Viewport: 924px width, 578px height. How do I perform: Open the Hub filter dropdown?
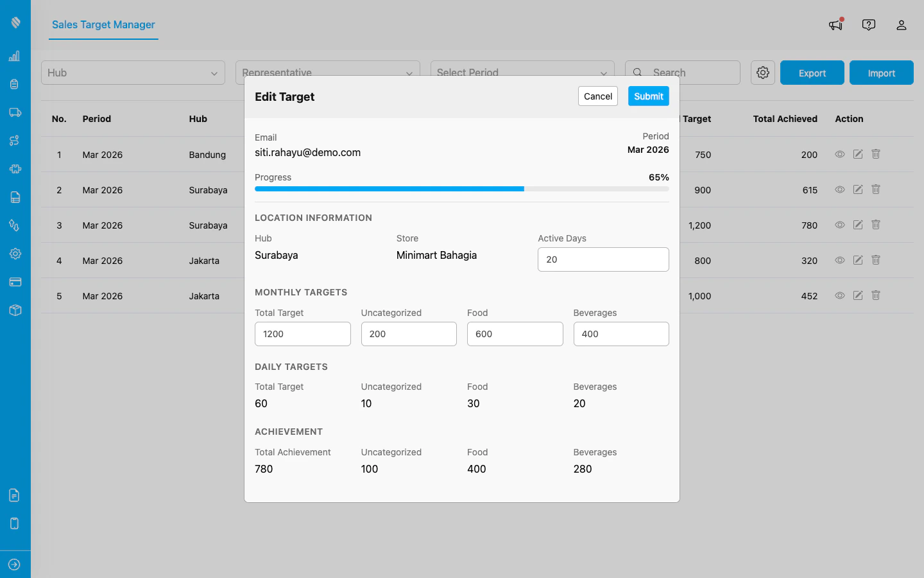tap(133, 73)
